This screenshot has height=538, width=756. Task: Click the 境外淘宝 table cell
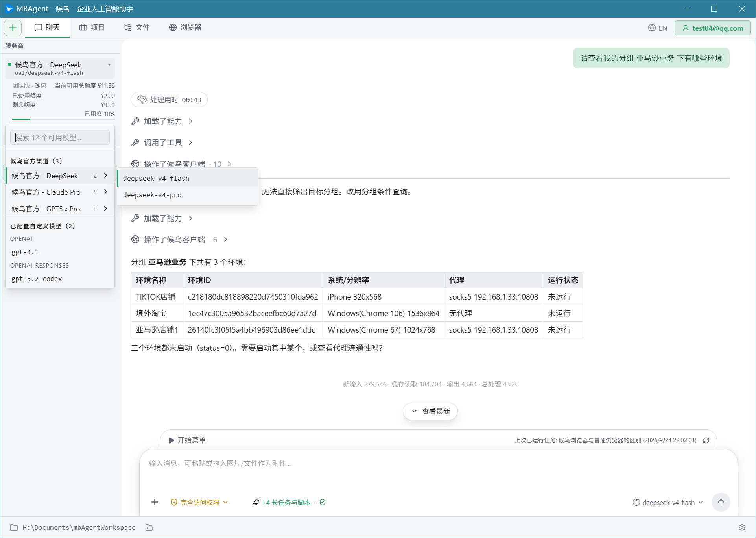[x=157, y=313]
